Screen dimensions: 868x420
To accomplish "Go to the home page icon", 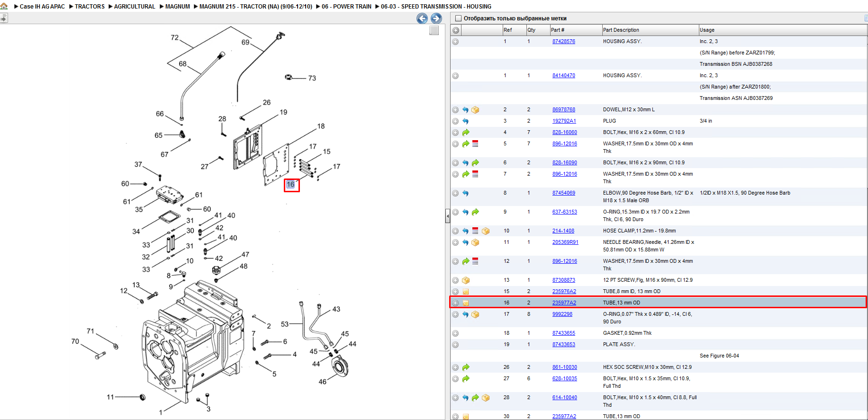I will pos(4,6).
